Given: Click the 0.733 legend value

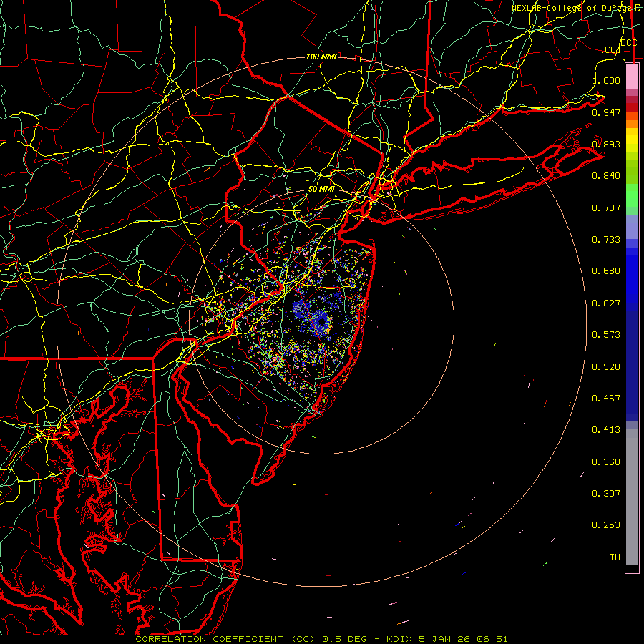Looking at the screenshot, I should point(606,240).
